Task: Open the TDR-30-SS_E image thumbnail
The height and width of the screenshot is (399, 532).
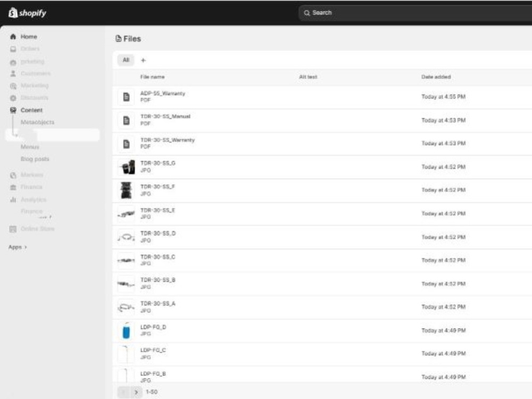Action: [x=126, y=214]
